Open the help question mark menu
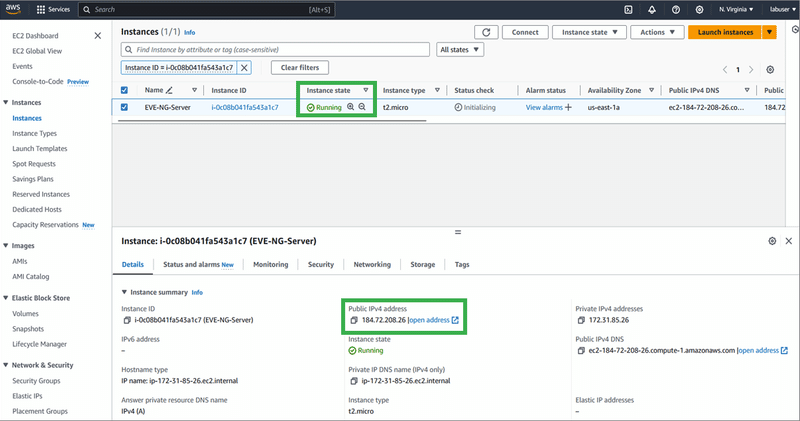Image resolution: width=800 pixels, height=421 pixels. [676, 9]
